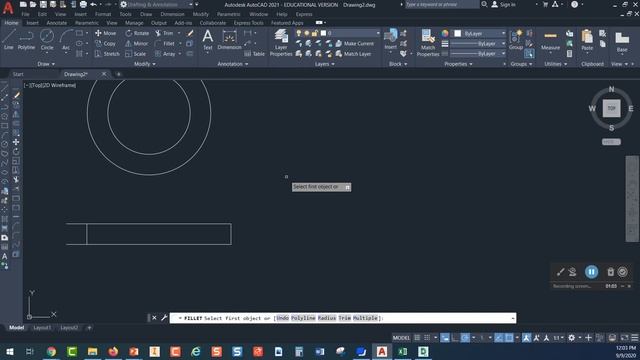Toggle snap mode in the status bar

427,338
